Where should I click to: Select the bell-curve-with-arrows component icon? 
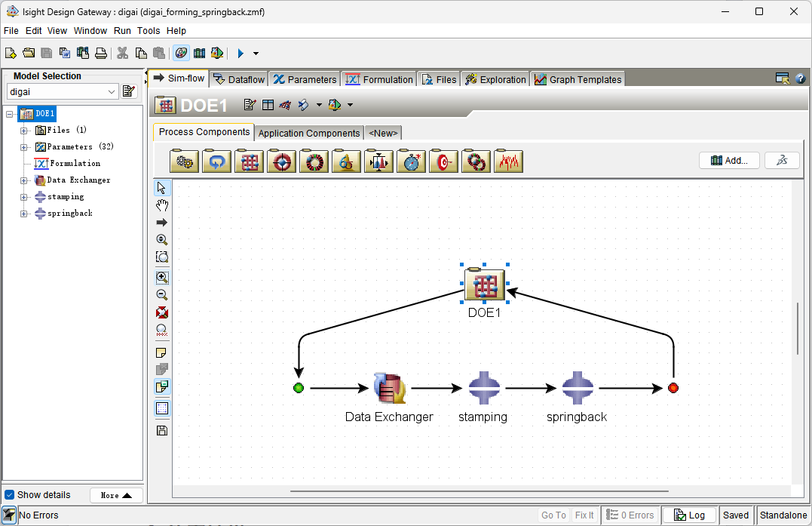click(378, 161)
